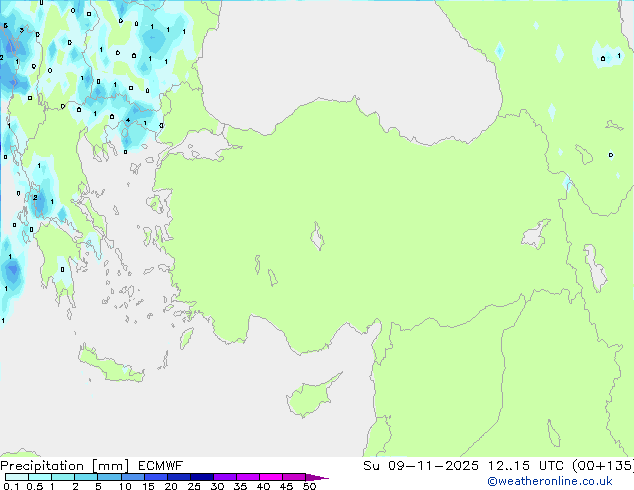634x490 pixels.
Task: Select the 0.5–1 mm legend color swatch
Action: 40,477
